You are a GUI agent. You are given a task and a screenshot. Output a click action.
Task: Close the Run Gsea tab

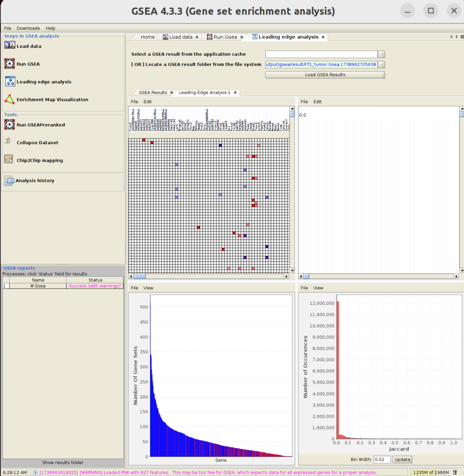242,37
